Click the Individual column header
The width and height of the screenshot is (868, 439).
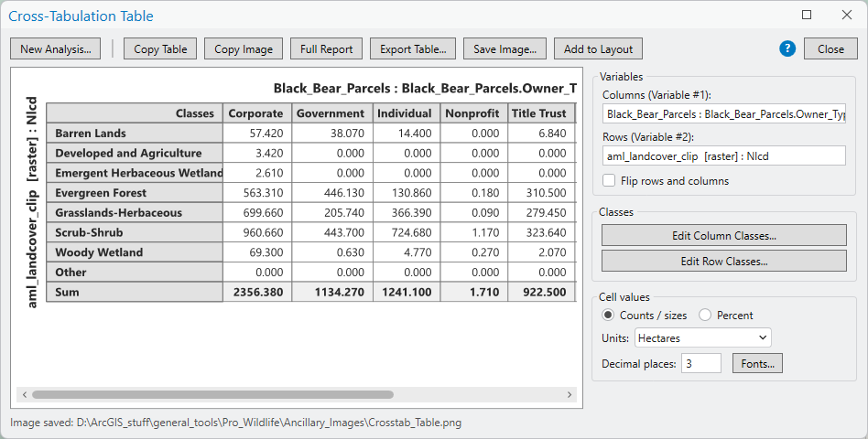(x=405, y=113)
